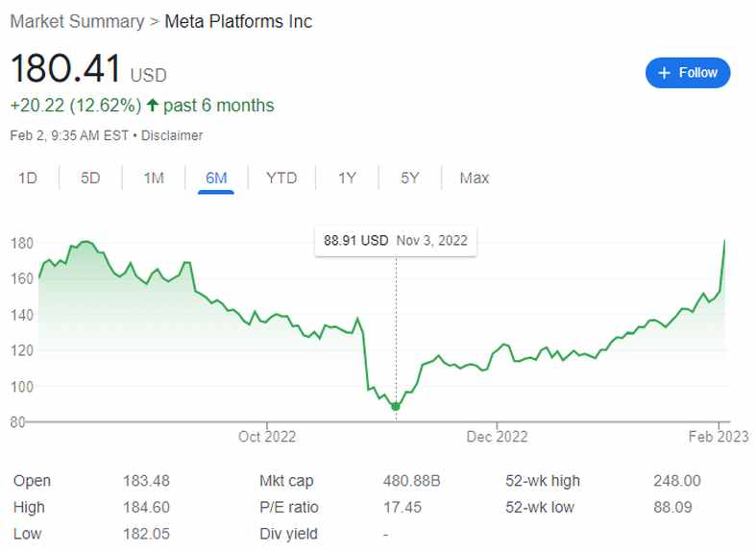The height and width of the screenshot is (550, 756).
Task: Choose the 5Y time range tab
Action: click(410, 178)
